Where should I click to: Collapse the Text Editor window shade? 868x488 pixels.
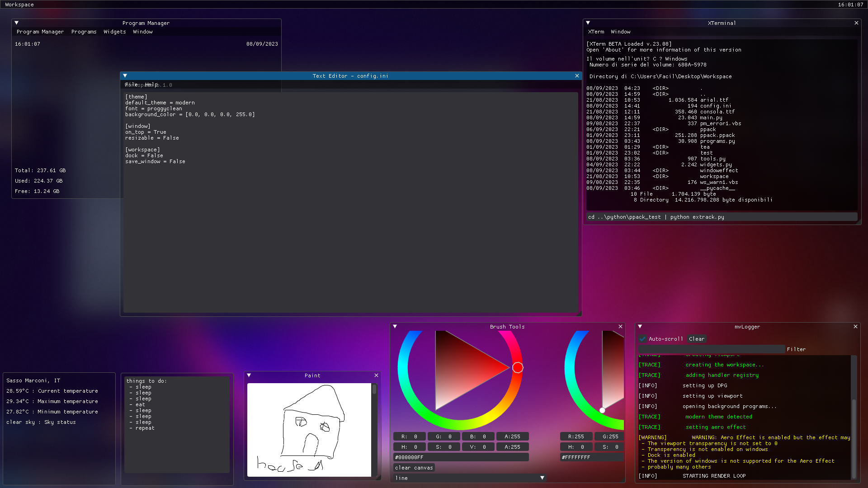pyautogui.click(x=125, y=75)
